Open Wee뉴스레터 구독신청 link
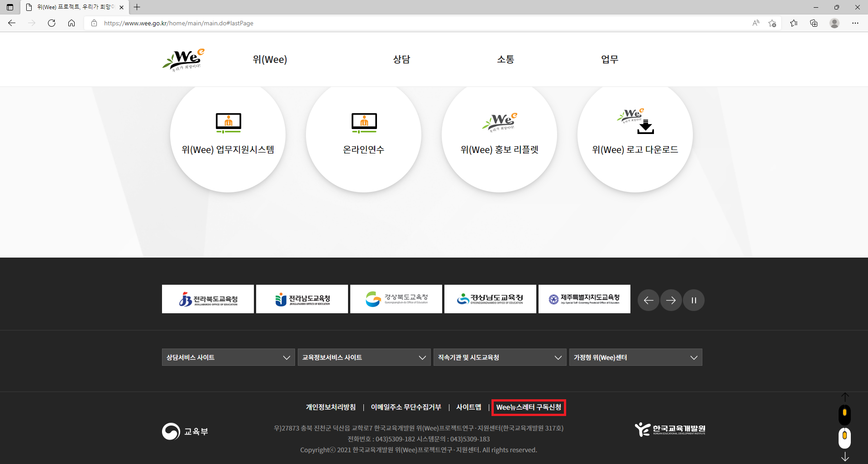The width and height of the screenshot is (868, 464). (x=529, y=407)
